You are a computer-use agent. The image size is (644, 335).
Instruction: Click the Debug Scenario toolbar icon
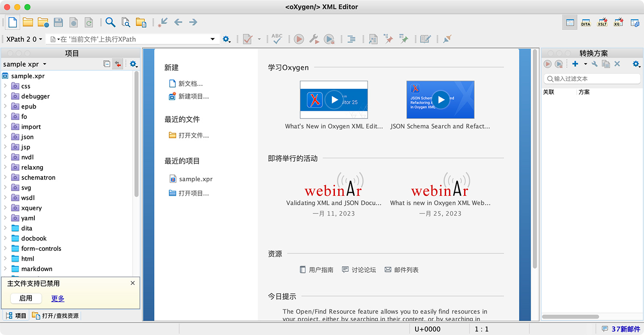(x=329, y=39)
